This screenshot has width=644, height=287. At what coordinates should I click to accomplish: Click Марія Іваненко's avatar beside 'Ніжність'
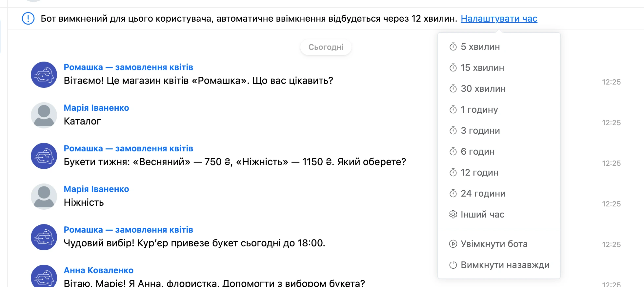pos(44,197)
